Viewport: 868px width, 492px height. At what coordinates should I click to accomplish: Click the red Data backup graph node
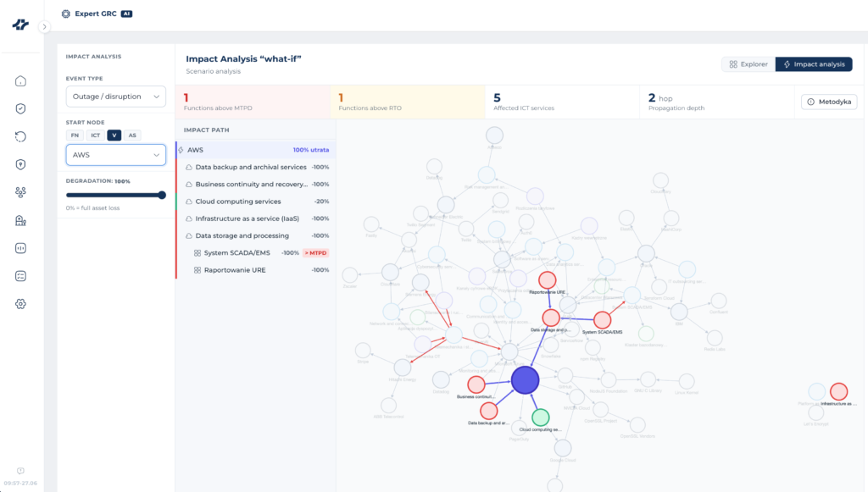[x=488, y=411]
